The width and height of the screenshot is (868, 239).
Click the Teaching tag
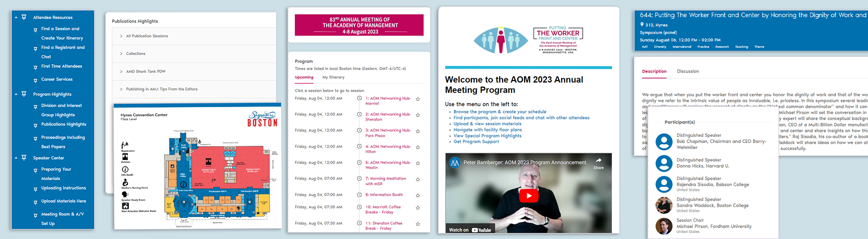[x=741, y=47]
